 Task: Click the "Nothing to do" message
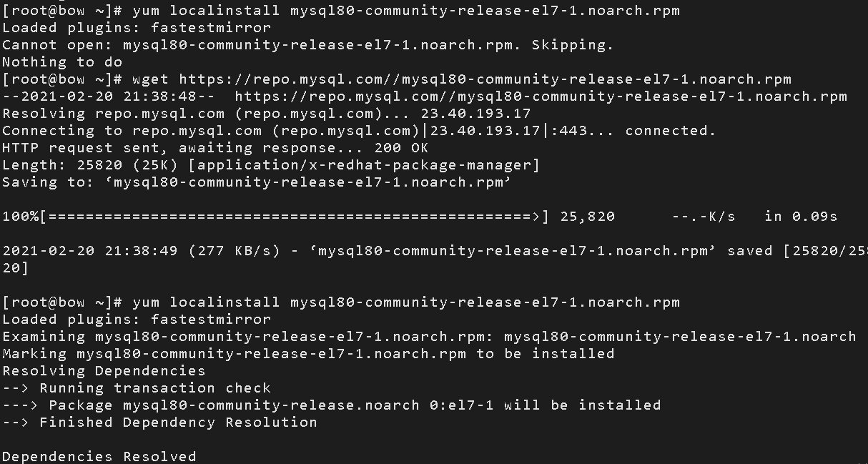coord(62,62)
